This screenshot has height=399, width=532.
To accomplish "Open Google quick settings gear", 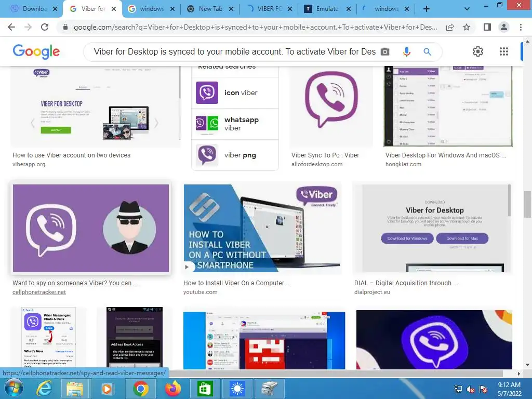I will 478,51.
